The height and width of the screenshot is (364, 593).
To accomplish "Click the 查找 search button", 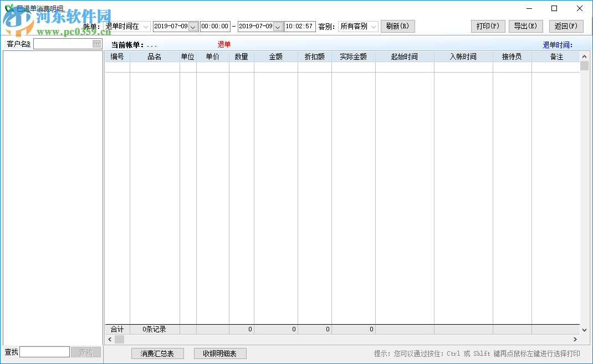I will click(x=86, y=351).
